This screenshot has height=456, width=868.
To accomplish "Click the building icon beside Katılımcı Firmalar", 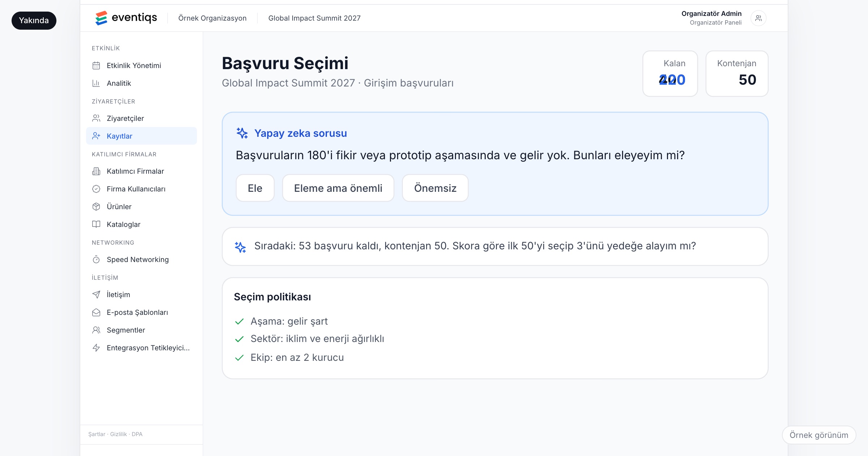I will click(x=96, y=171).
